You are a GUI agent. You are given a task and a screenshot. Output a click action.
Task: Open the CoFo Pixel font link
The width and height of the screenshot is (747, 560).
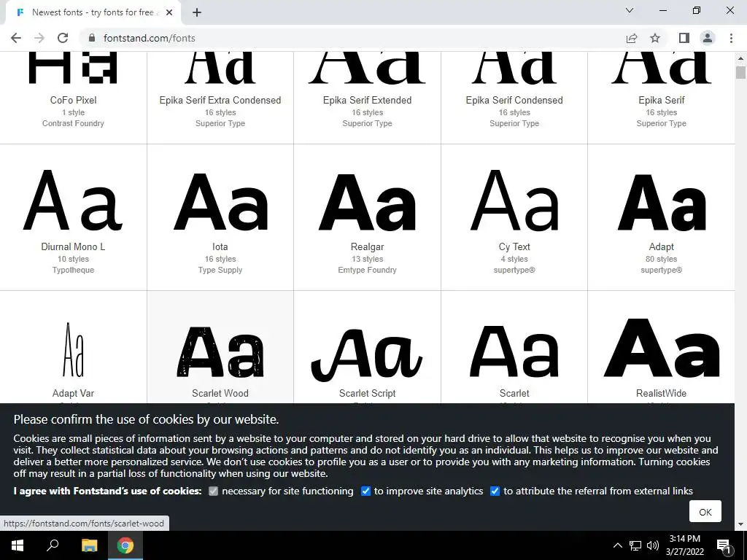coord(74,100)
